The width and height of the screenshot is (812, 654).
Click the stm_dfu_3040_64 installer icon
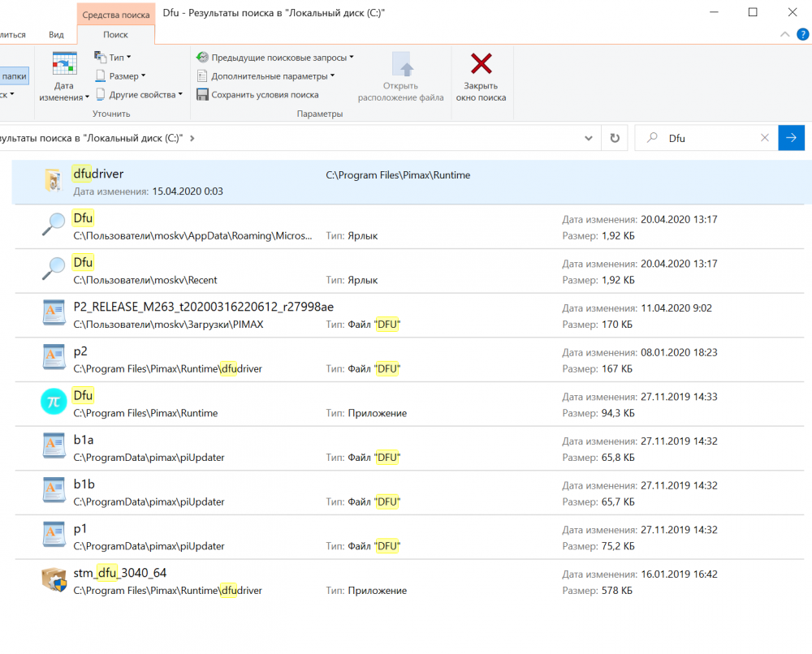(x=54, y=579)
